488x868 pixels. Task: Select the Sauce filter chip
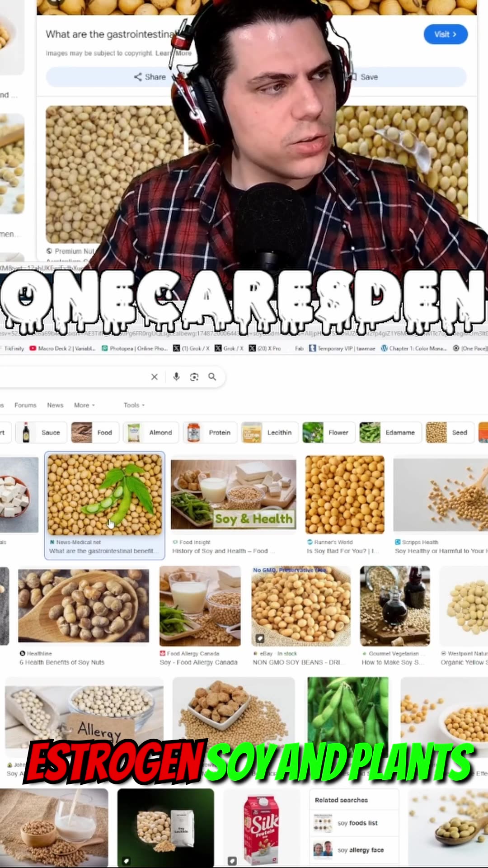point(41,432)
